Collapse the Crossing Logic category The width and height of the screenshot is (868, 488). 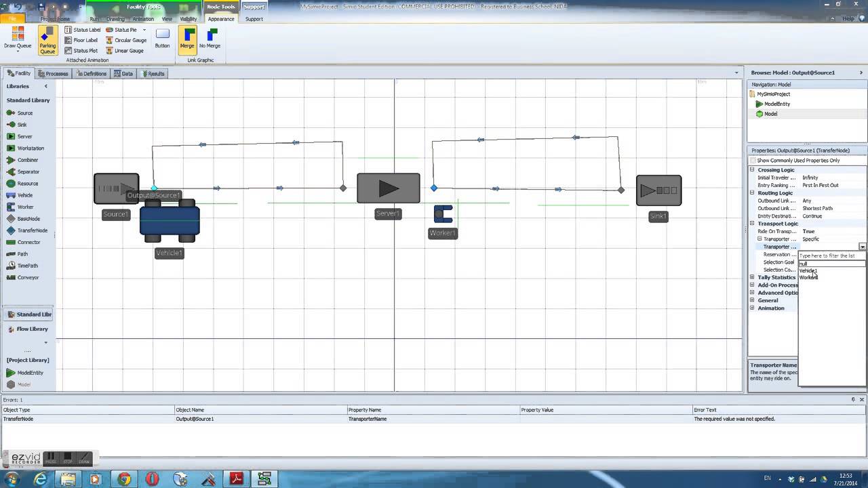(752, 170)
